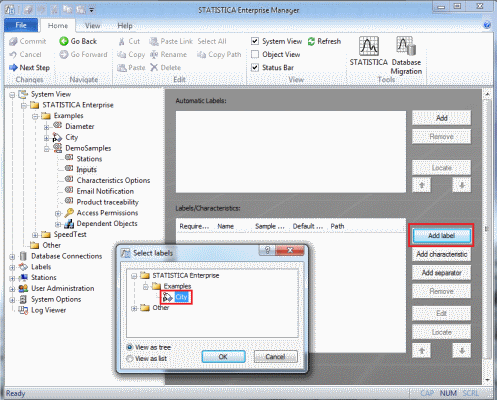497x400 pixels.
Task: Expand the SpeedTest folder node
Action: pyautogui.click(x=35, y=235)
